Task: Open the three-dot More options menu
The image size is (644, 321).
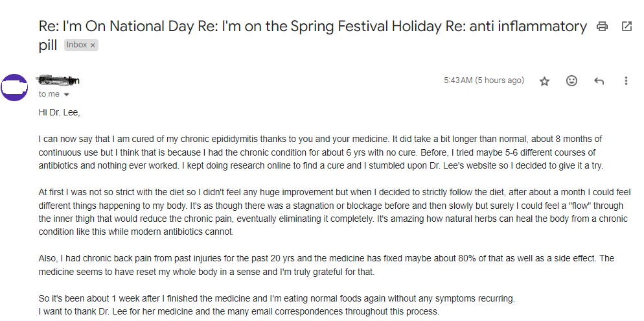Action: click(626, 80)
